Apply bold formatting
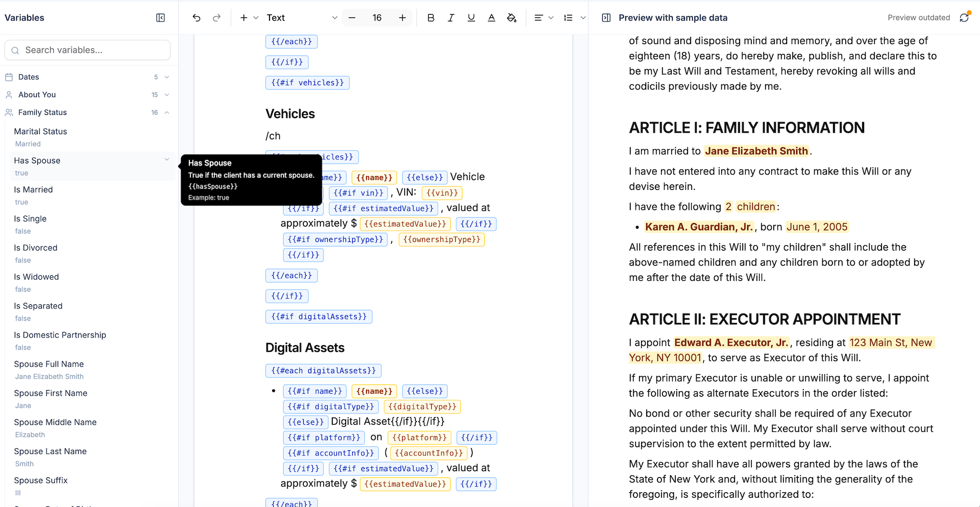 430,17
